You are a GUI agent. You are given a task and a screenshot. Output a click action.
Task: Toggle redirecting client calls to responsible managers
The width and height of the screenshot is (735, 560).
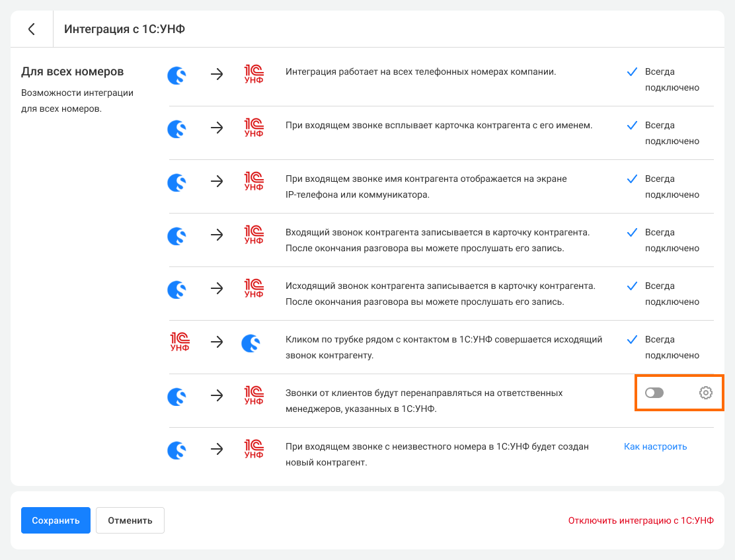point(654,393)
